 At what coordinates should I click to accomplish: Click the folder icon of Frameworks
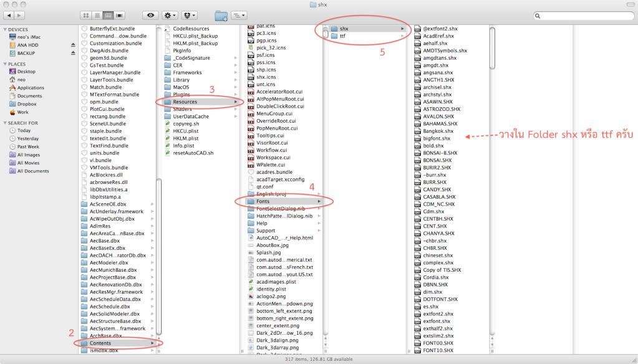[167, 73]
